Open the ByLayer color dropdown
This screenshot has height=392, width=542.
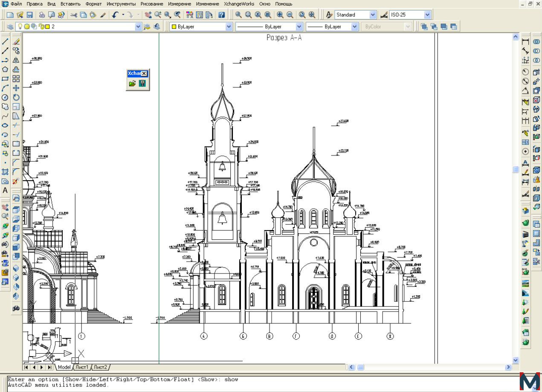click(229, 26)
